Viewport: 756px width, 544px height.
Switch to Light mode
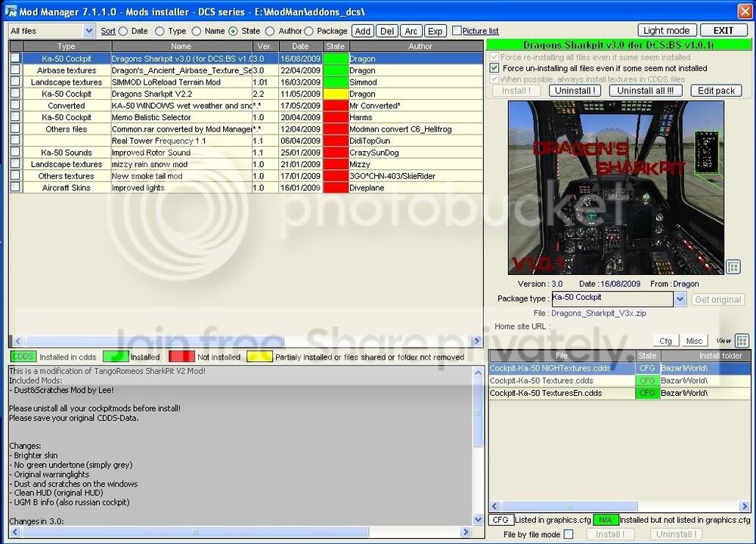coord(666,30)
